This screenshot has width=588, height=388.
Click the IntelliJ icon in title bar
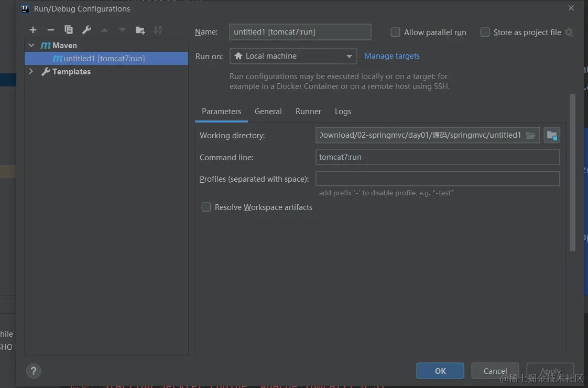[25, 8]
